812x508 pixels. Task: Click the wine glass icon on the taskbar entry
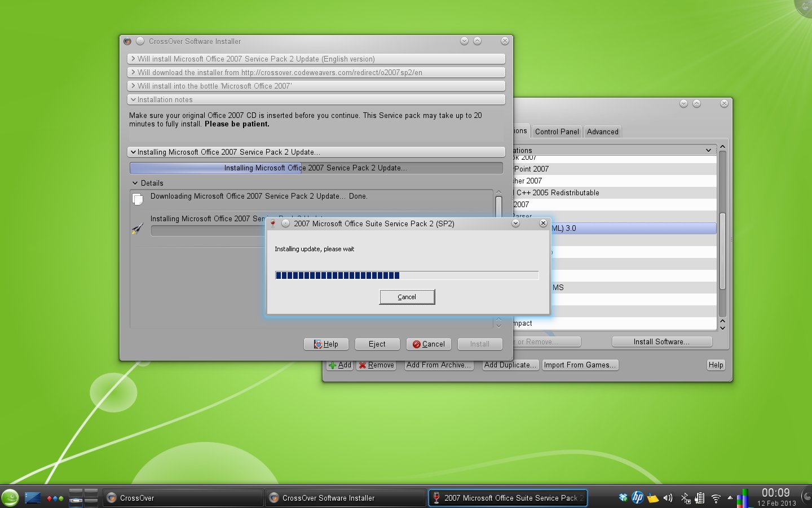click(x=436, y=498)
